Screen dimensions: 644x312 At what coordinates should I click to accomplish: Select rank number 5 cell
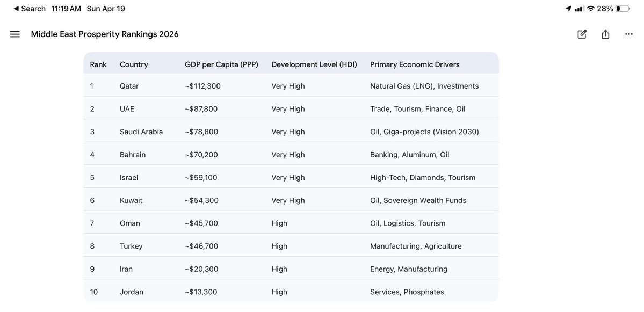tap(92, 178)
